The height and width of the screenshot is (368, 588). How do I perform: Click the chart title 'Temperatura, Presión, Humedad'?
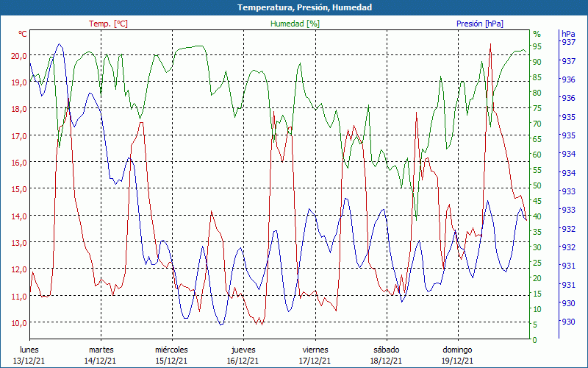304,7
